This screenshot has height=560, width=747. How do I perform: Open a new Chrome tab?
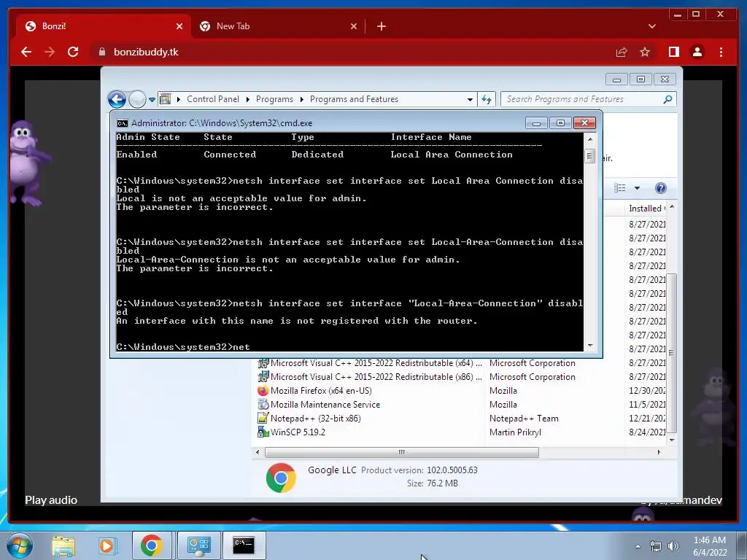(x=381, y=26)
